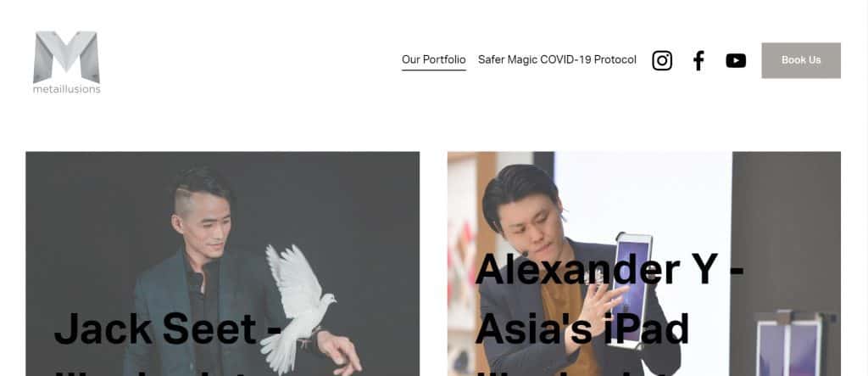Open the YouTube channel icon
Screen dimensions: 868x376
[736, 60]
